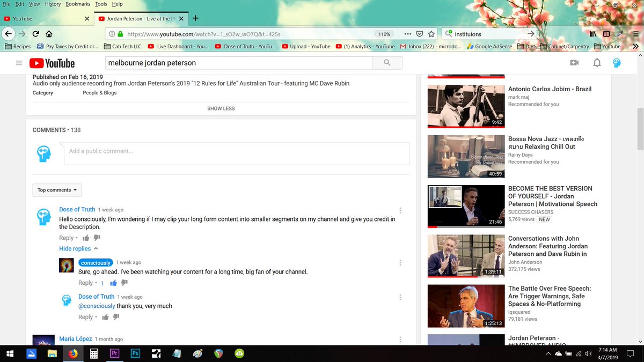This screenshot has width=644, height=362.
Task: Open the Bookmarks menu
Action: point(78,4)
